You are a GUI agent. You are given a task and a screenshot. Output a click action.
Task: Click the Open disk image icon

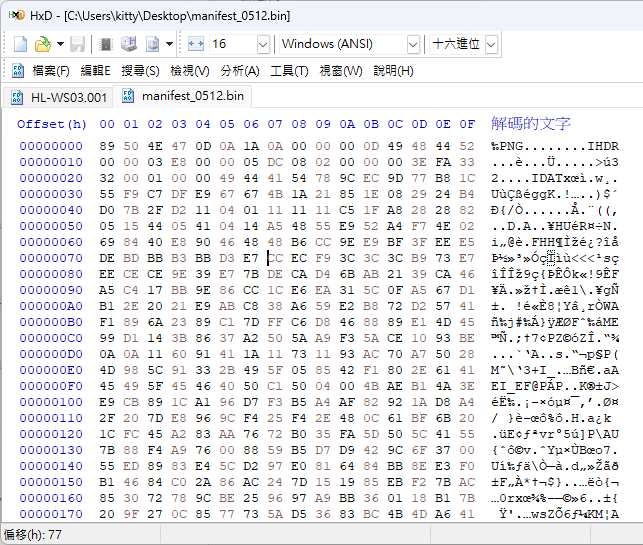click(153, 44)
